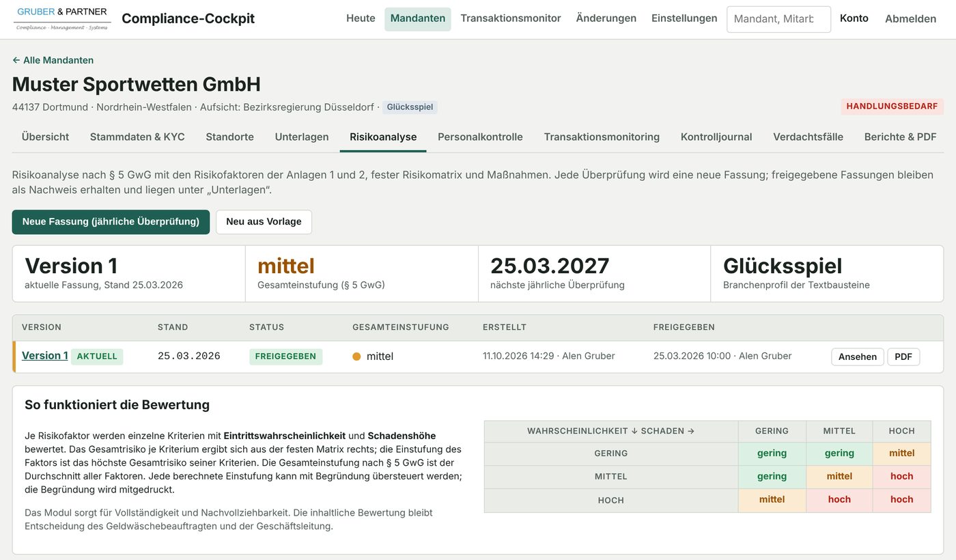Click the 'So funktioniert die Bewertung' heading
The height and width of the screenshot is (560, 956).
tap(117, 405)
